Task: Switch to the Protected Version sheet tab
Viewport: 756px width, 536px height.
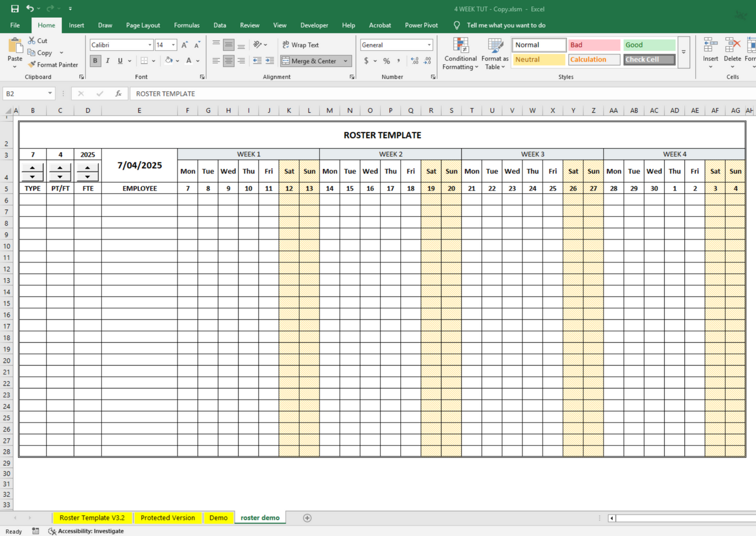Action: point(167,518)
